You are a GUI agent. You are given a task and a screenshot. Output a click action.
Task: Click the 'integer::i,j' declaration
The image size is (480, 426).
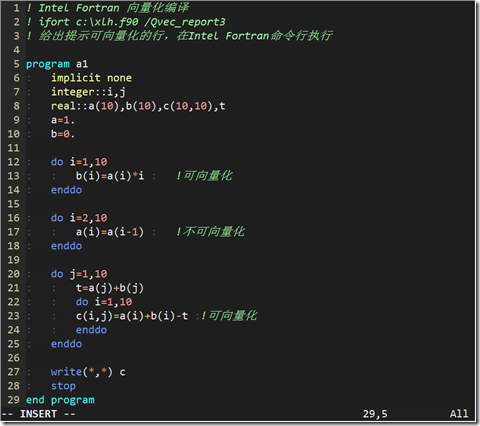coord(88,92)
